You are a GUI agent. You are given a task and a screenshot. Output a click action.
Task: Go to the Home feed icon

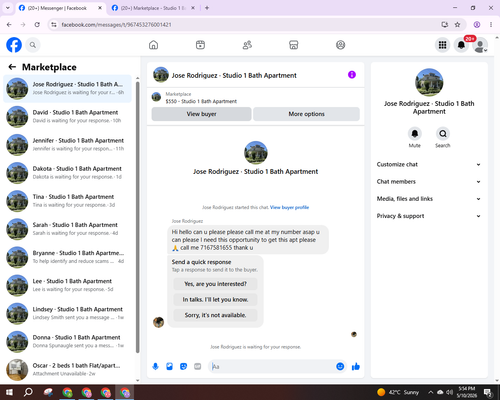coord(153,45)
